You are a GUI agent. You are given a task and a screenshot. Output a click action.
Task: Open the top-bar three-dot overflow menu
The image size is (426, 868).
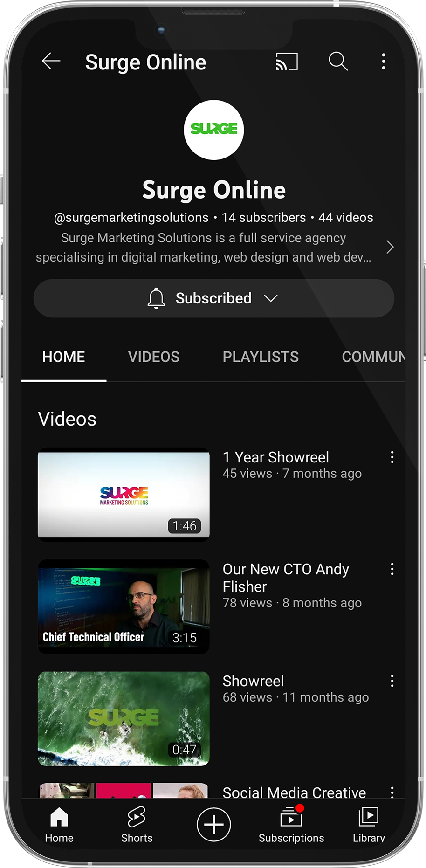click(x=384, y=61)
